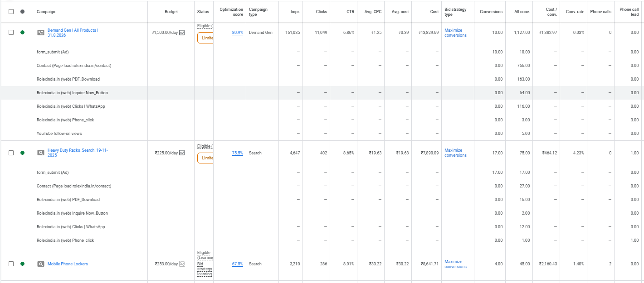The width and height of the screenshot is (644, 283).
Task: Sort by the Avg. cost column header
Action: pyautogui.click(x=400, y=12)
